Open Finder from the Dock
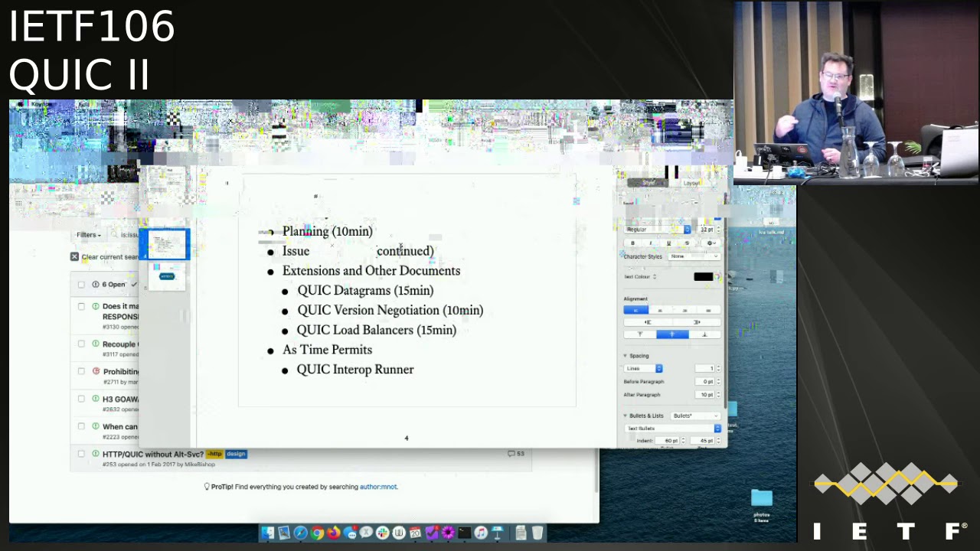The width and height of the screenshot is (980, 551). pyautogui.click(x=267, y=532)
